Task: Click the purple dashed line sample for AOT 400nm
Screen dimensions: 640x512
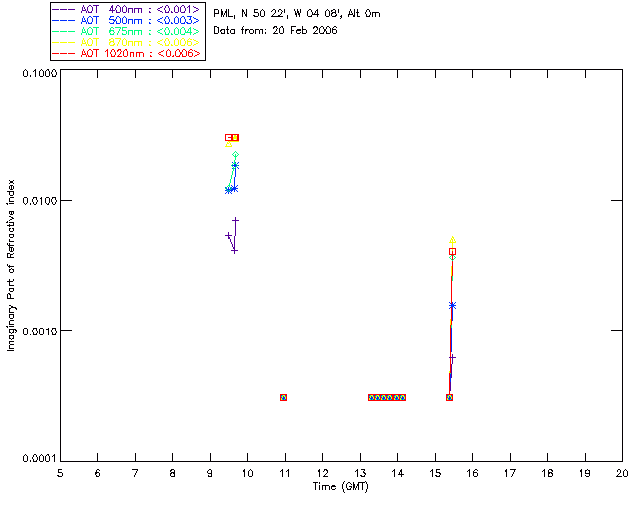Action: point(64,9)
